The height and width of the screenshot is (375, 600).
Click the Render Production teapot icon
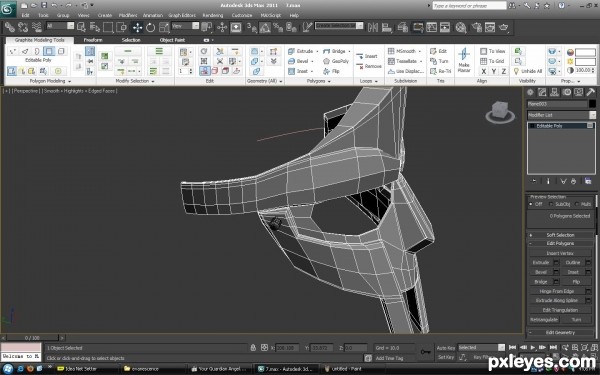(504, 27)
